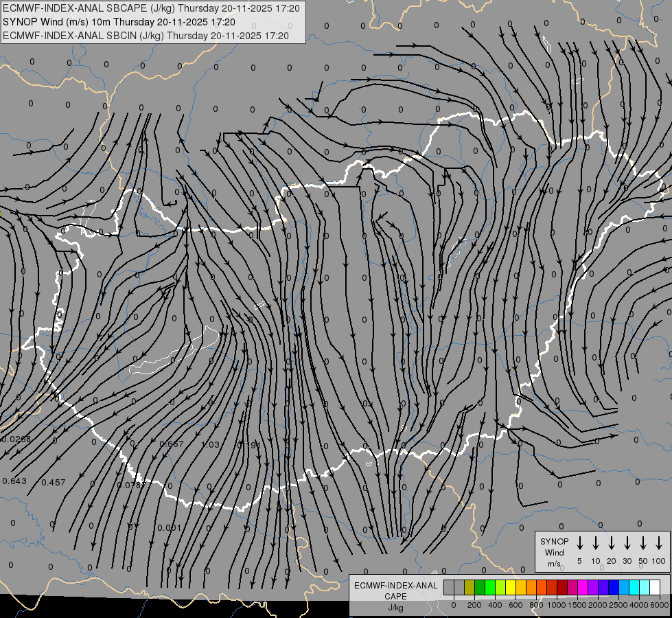
Task: Click the 0.0268 CAPE value on map
Action: coord(16,439)
